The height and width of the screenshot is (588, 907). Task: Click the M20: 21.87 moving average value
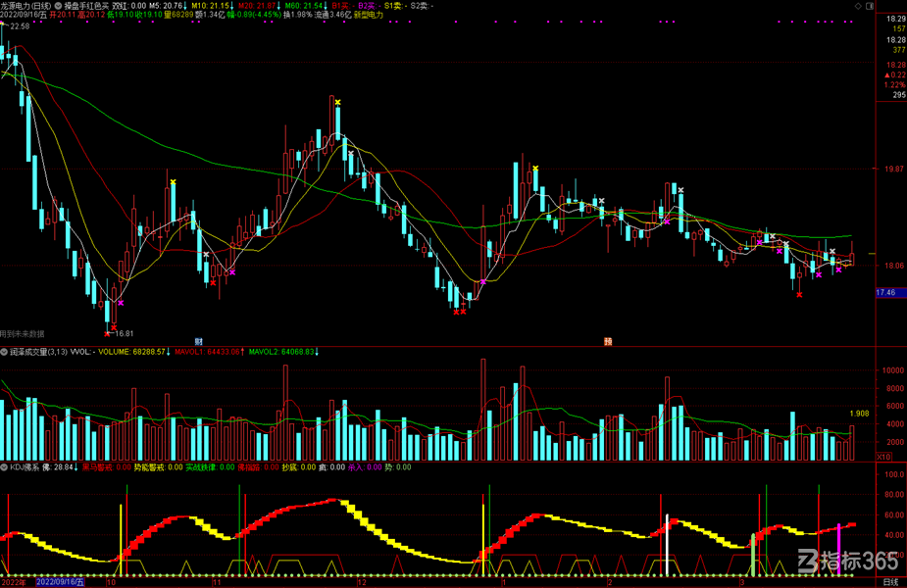(x=259, y=6)
